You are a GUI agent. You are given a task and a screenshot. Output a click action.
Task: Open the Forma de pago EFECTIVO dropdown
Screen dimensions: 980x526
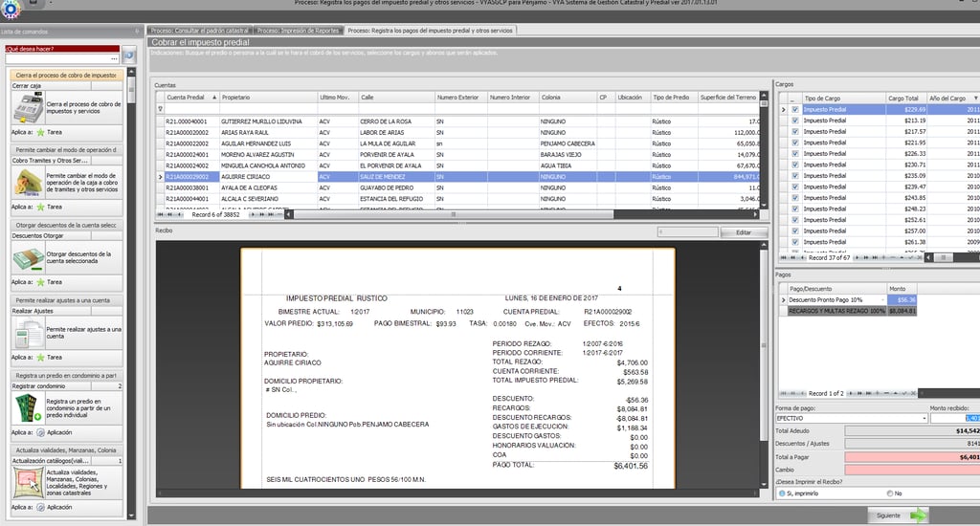coord(924,418)
